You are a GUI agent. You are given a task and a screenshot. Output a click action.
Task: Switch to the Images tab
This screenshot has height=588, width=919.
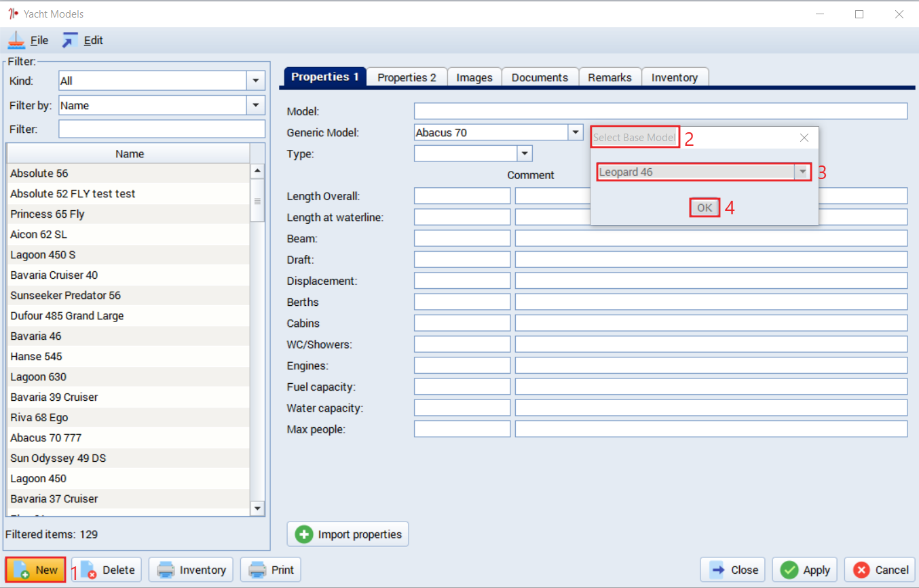tap(474, 77)
